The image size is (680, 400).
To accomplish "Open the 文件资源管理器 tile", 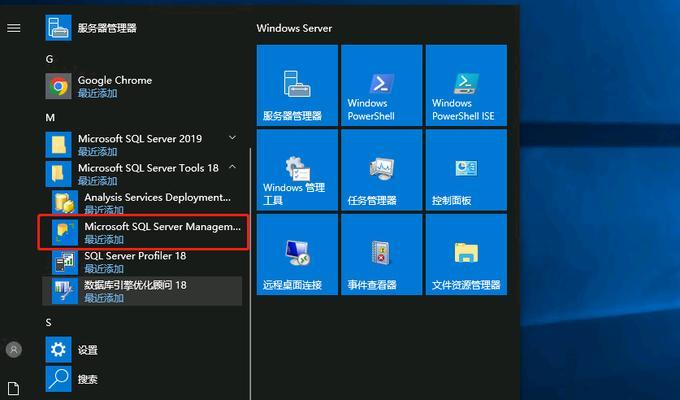I will [466, 255].
